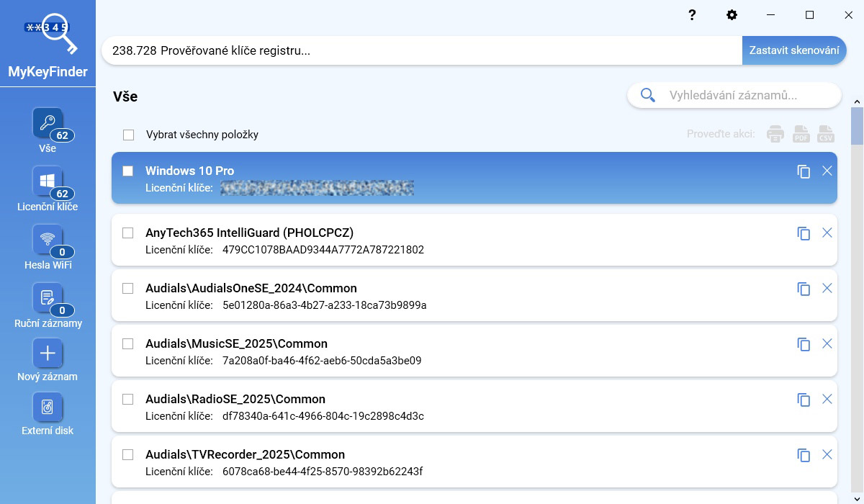
Task: Focus the Vyhledávání záznamů search field
Action: (734, 95)
